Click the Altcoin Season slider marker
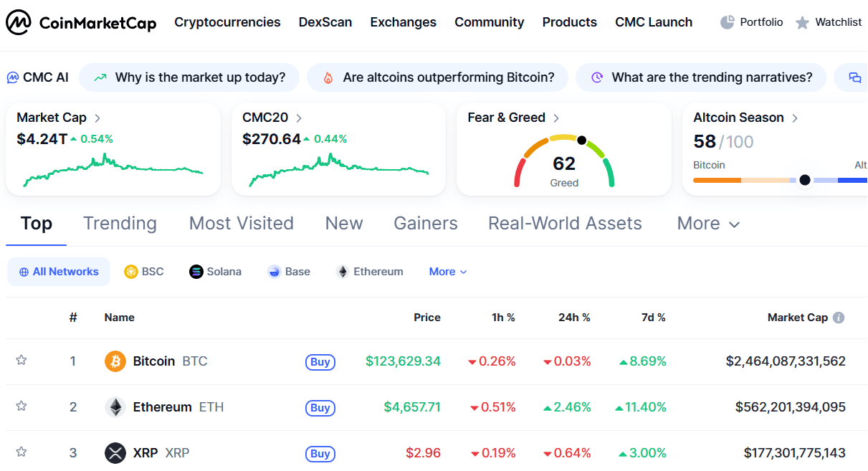The image size is (868, 471). click(x=805, y=180)
